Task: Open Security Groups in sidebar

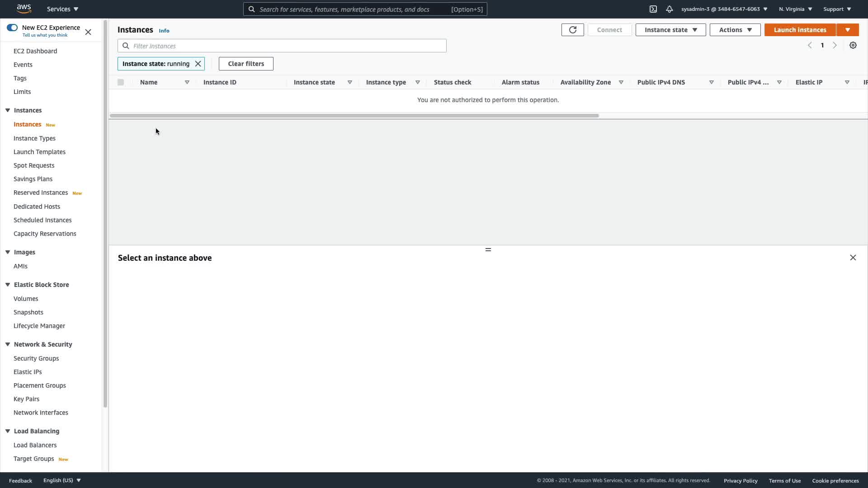Action: coord(36,358)
